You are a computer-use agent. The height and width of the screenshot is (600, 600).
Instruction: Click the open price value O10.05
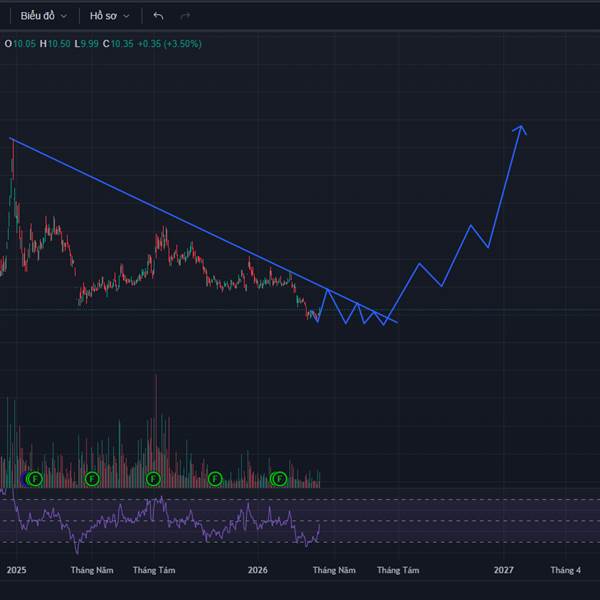(20, 44)
